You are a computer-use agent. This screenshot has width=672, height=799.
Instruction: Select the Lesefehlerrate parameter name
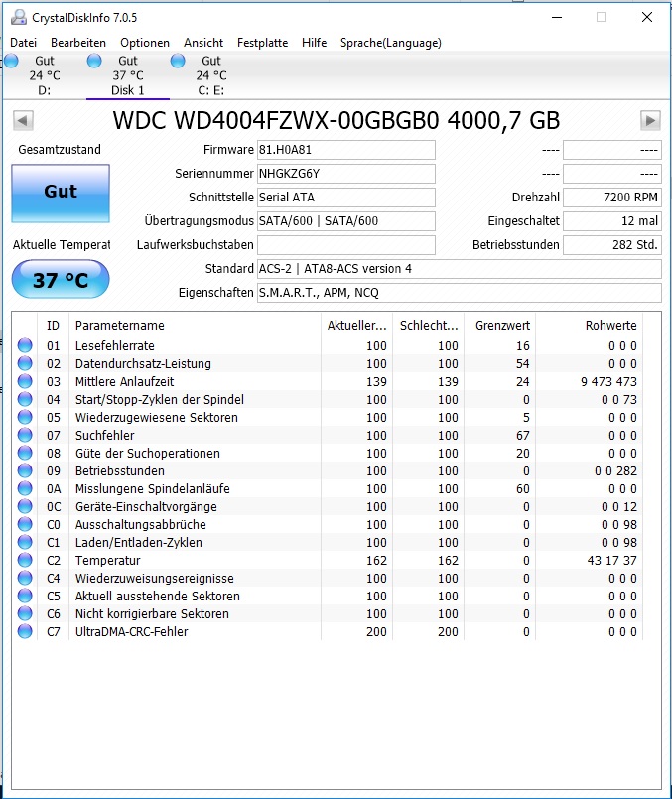[114, 346]
